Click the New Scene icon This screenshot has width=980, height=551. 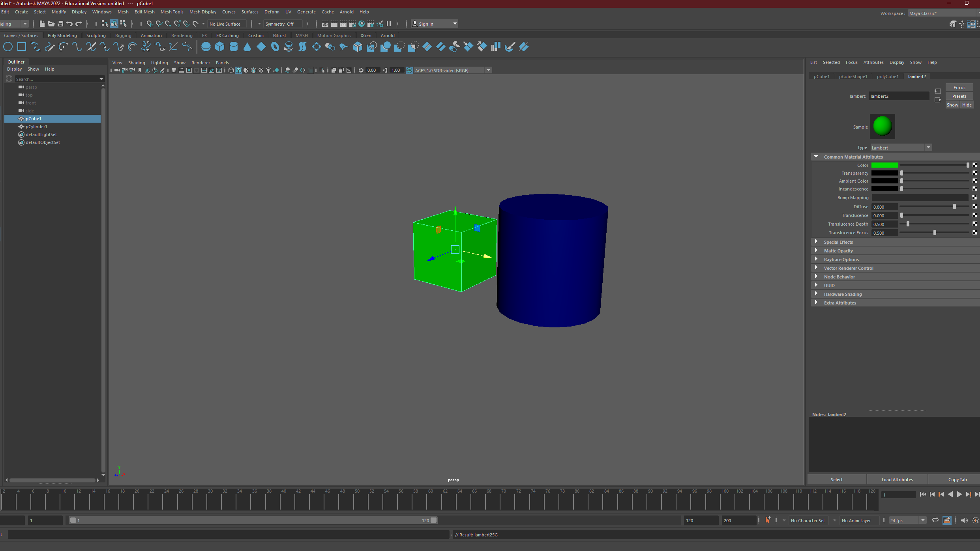[x=42, y=24]
